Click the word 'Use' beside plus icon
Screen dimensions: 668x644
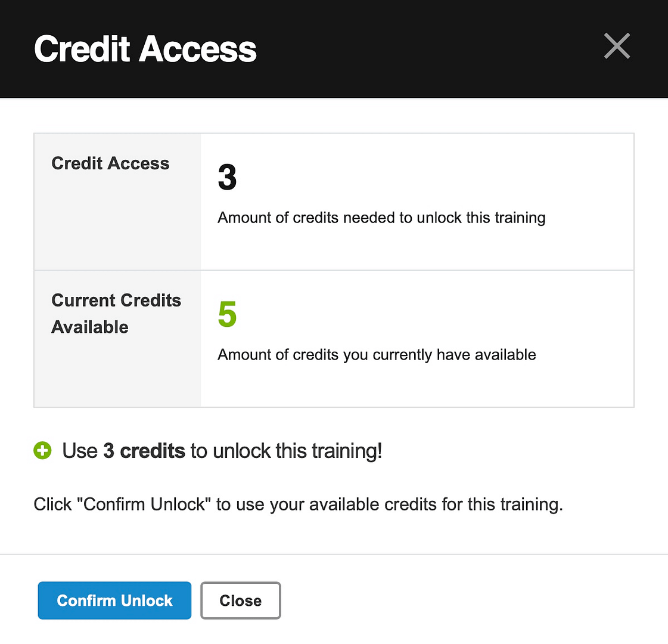(80, 450)
